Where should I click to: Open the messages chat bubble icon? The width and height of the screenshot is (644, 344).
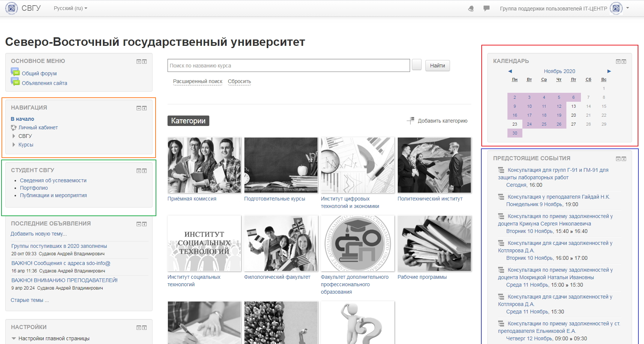point(486,8)
